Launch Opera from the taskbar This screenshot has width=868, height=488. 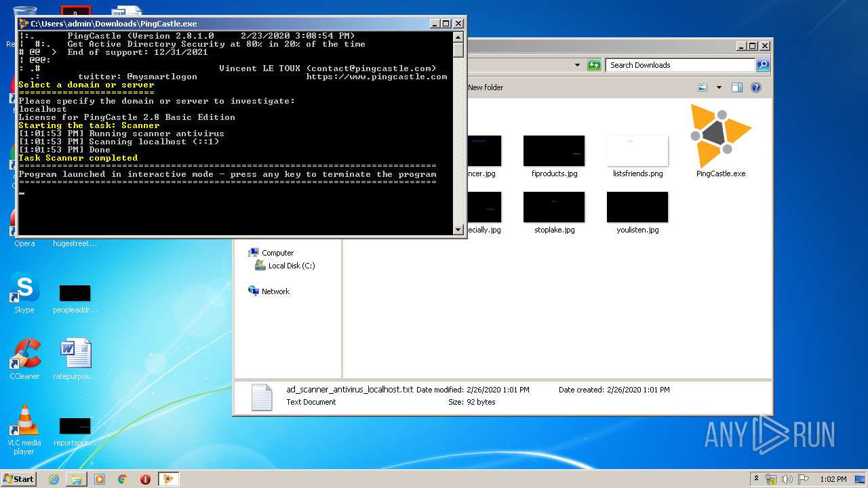pyautogui.click(x=145, y=479)
